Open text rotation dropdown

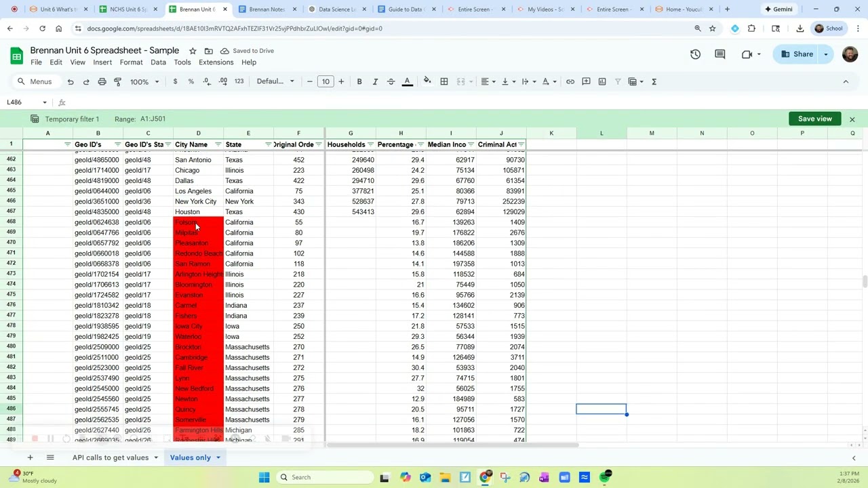(549, 81)
